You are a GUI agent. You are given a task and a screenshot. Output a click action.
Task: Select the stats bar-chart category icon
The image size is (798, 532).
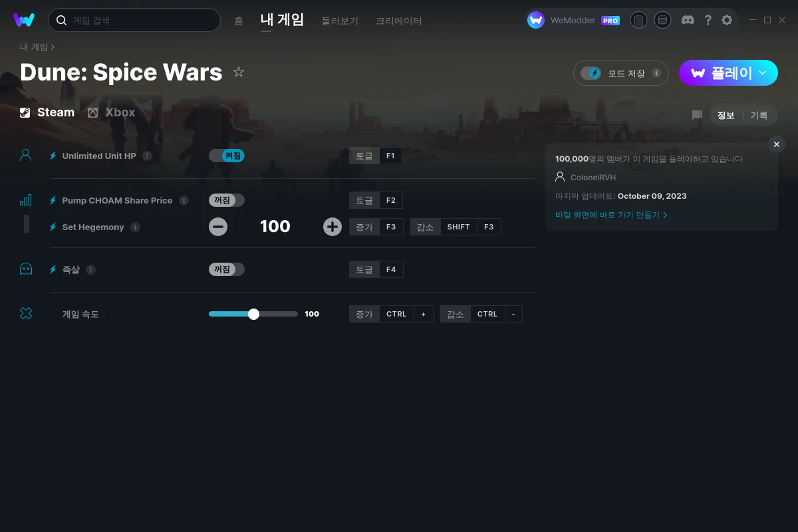[x=26, y=199]
